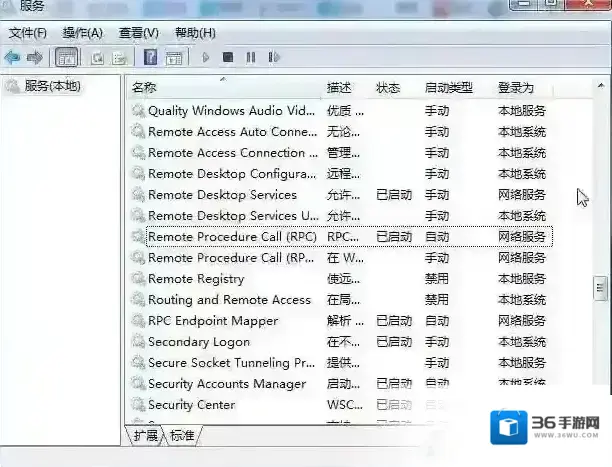612x467 pixels.
Task: Select Quality Windows Audio Video service row
Action: pos(341,111)
